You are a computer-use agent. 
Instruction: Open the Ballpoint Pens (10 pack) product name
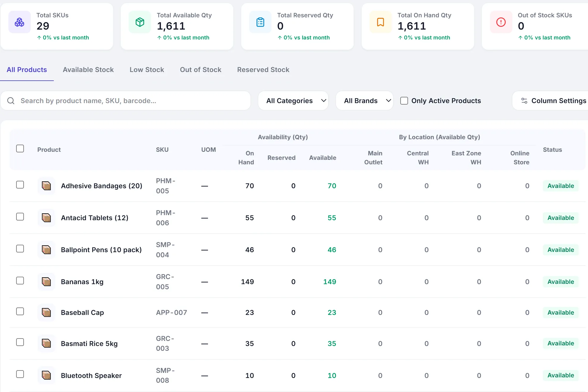tap(101, 250)
